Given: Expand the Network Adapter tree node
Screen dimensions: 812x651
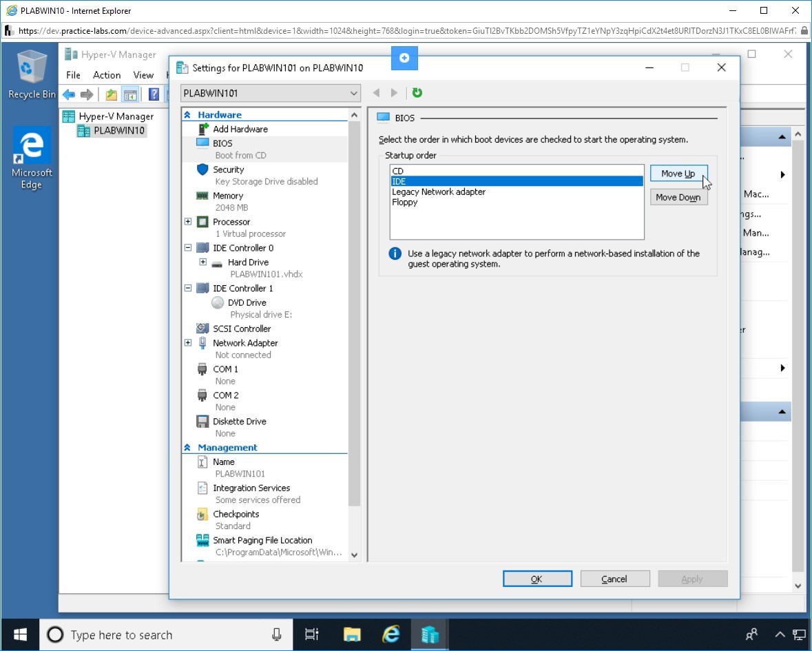Looking at the screenshot, I should [x=188, y=343].
